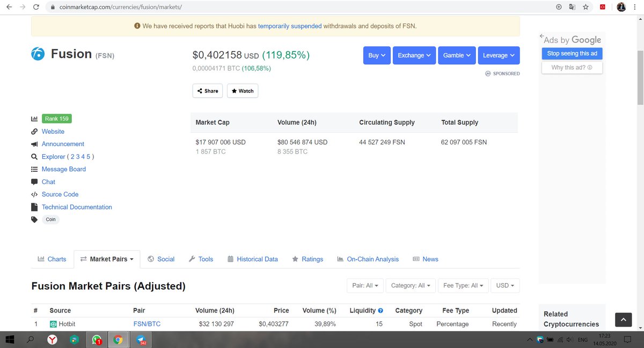Viewport: 644px width, 348px height.
Task: Expand the Gamble dropdown
Action: [x=457, y=55]
